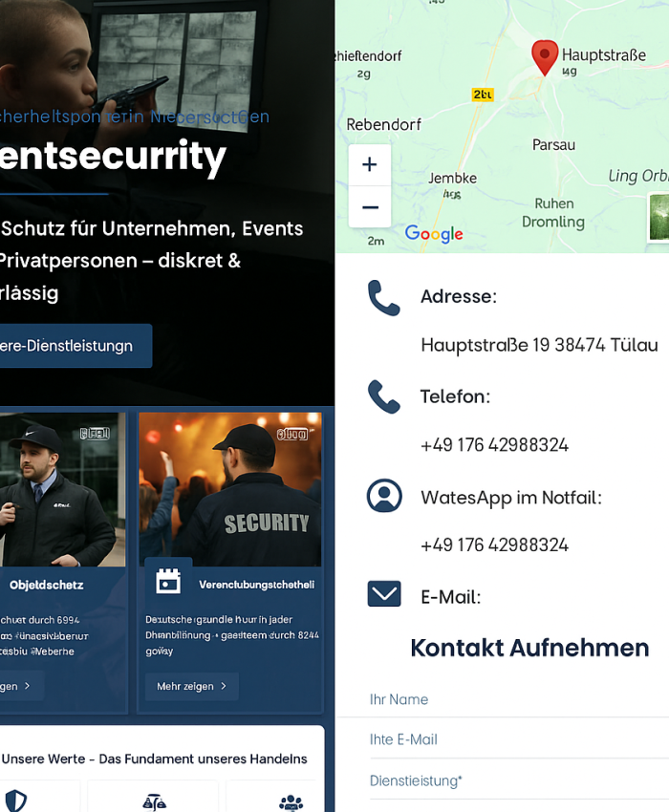This screenshot has height=812, width=669.
Task: Zoom the map in with the plus button
Action: pos(369,164)
